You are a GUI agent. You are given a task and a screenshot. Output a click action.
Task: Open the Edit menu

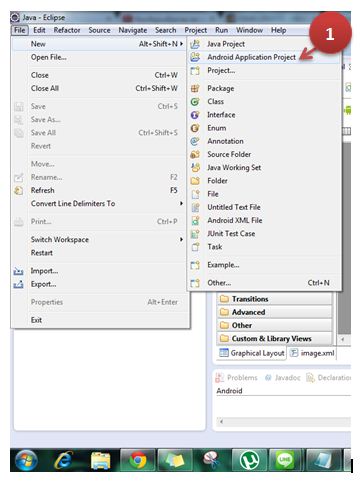pos(39,30)
